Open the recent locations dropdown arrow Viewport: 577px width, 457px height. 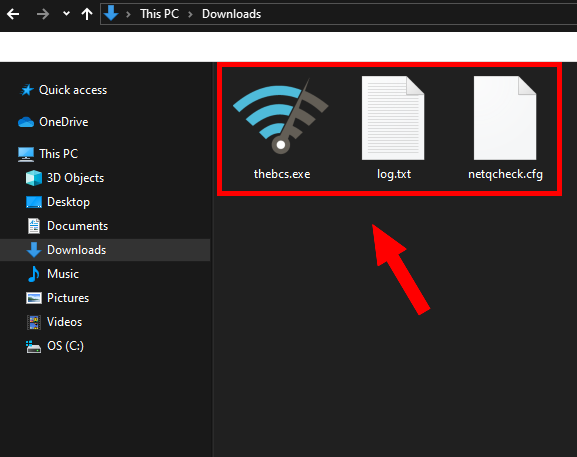click(x=66, y=14)
